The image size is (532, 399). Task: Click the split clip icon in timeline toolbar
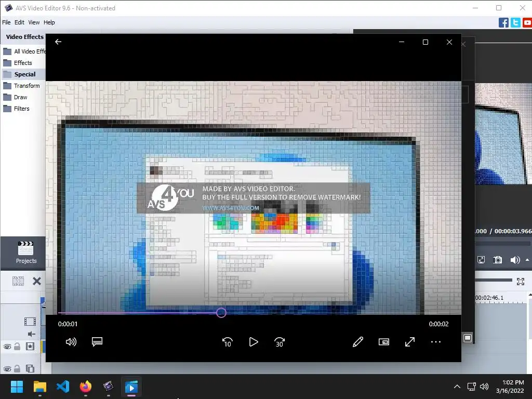point(18,281)
